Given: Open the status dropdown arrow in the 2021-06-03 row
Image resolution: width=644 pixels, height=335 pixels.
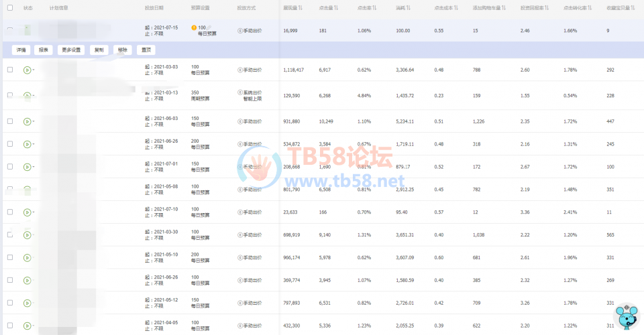Looking at the screenshot, I should 34,121.
